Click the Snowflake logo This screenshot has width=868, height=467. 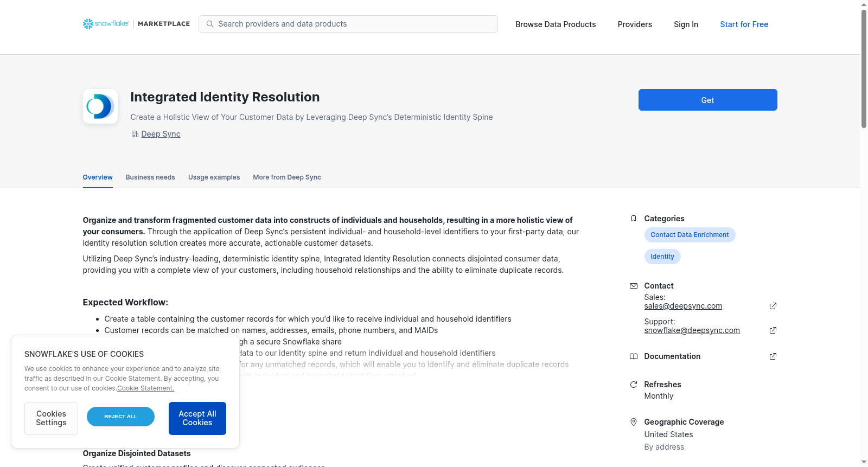(x=106, y=24)
